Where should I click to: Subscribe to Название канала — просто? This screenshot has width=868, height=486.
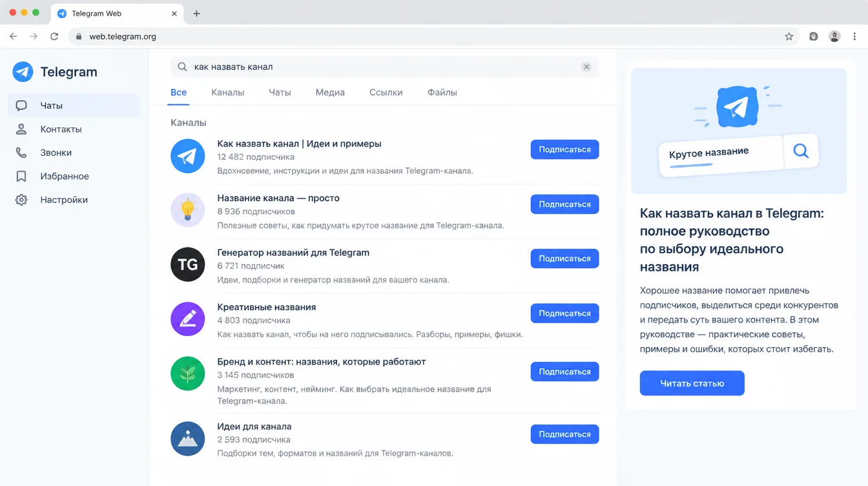tap(565, 204)
